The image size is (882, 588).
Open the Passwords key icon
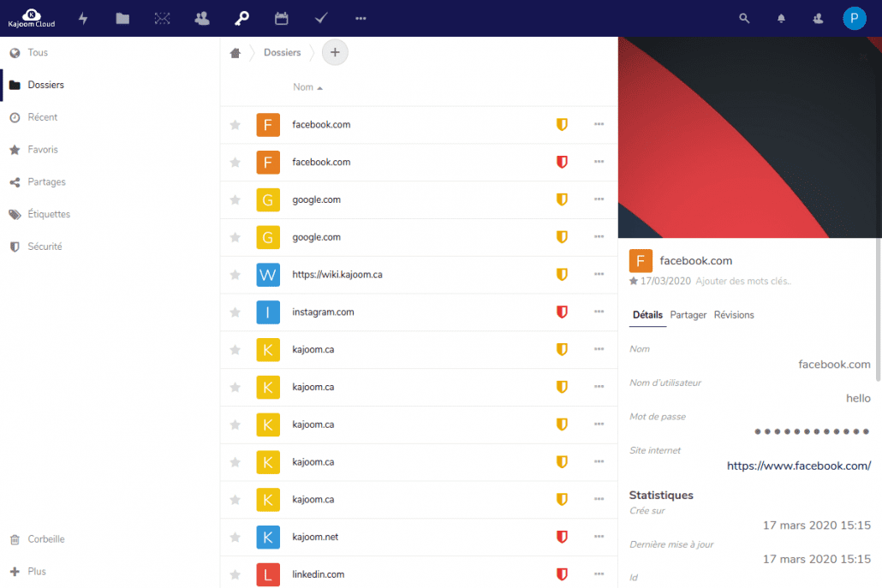pyautogui.click(x=241, y=19)
